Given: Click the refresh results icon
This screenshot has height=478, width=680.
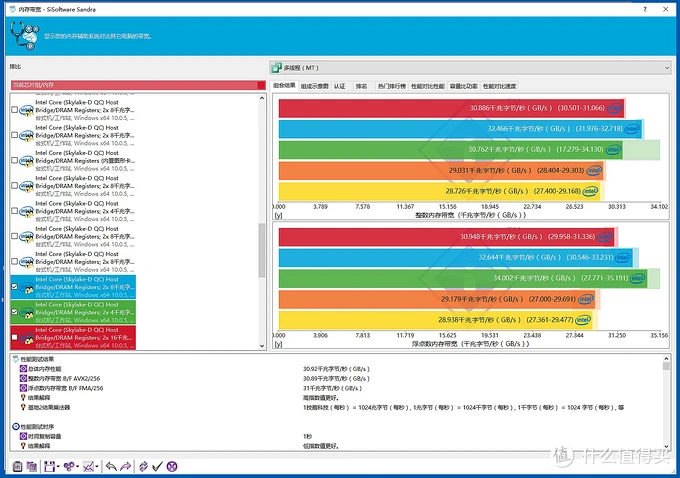Looking at the screenshot, I should coord(143,466).
